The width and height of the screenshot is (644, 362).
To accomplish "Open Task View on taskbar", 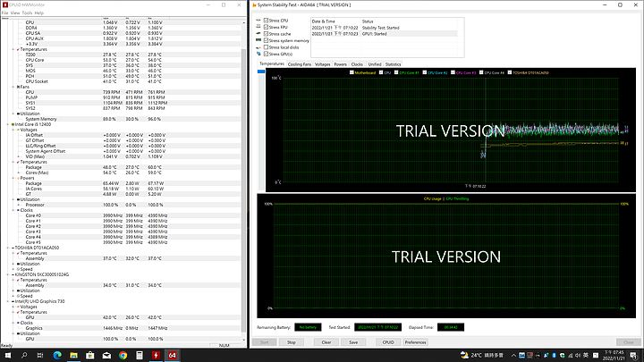I will click(40, 355).
